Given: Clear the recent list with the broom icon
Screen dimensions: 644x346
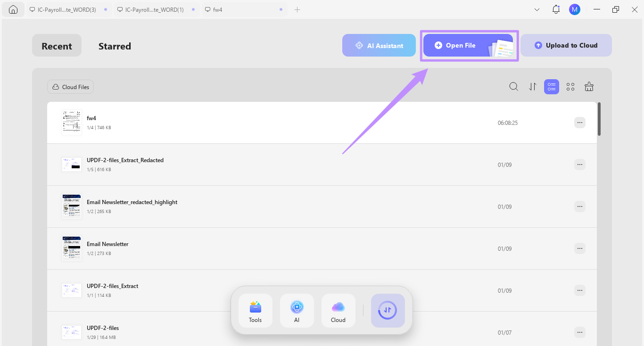Looking at the screenshot, I should click(589, 86).
